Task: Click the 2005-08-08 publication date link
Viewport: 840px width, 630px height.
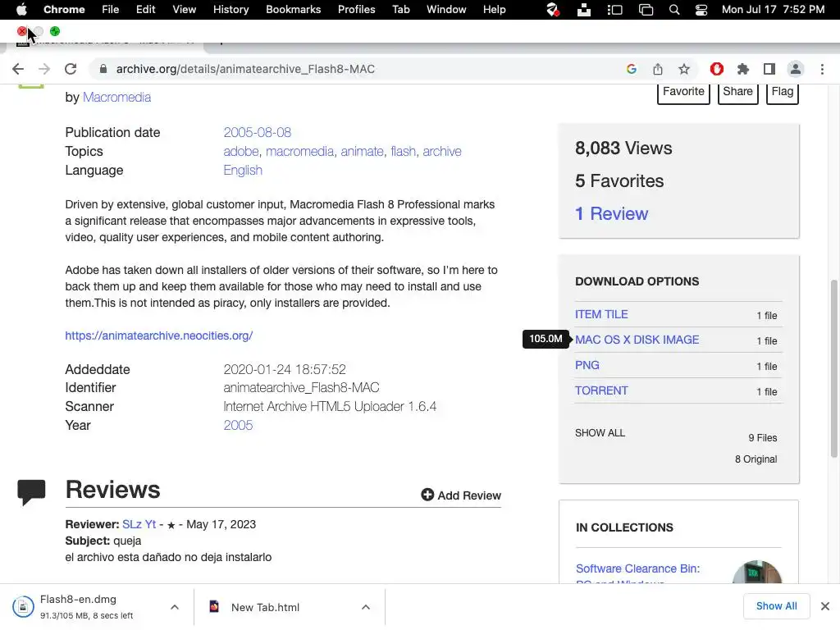Action: click(x=257, y=132)
